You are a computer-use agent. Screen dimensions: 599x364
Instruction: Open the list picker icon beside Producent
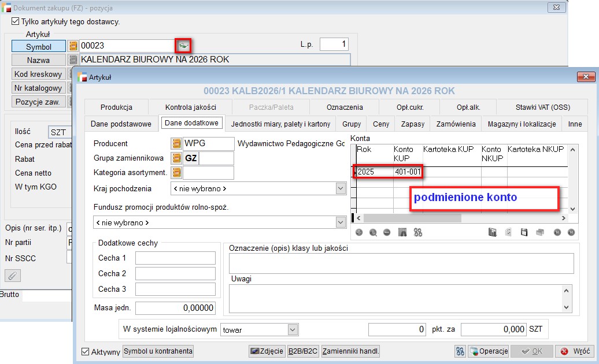177,143
